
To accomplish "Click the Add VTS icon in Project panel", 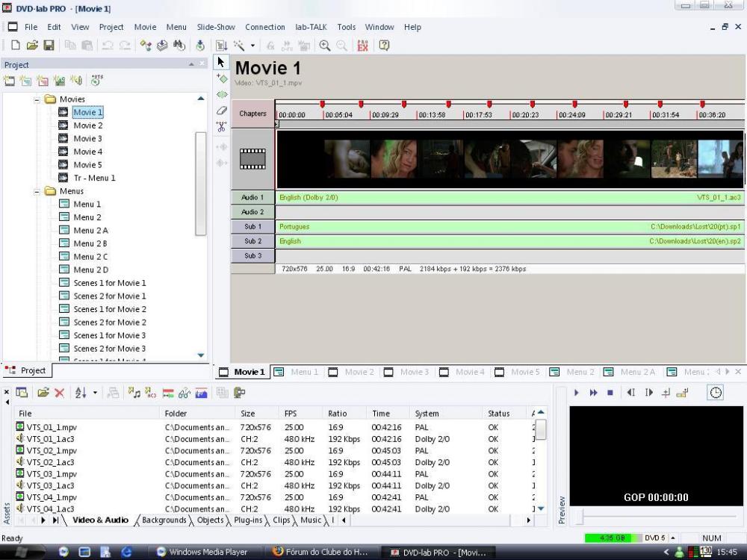I will [97, 81].
